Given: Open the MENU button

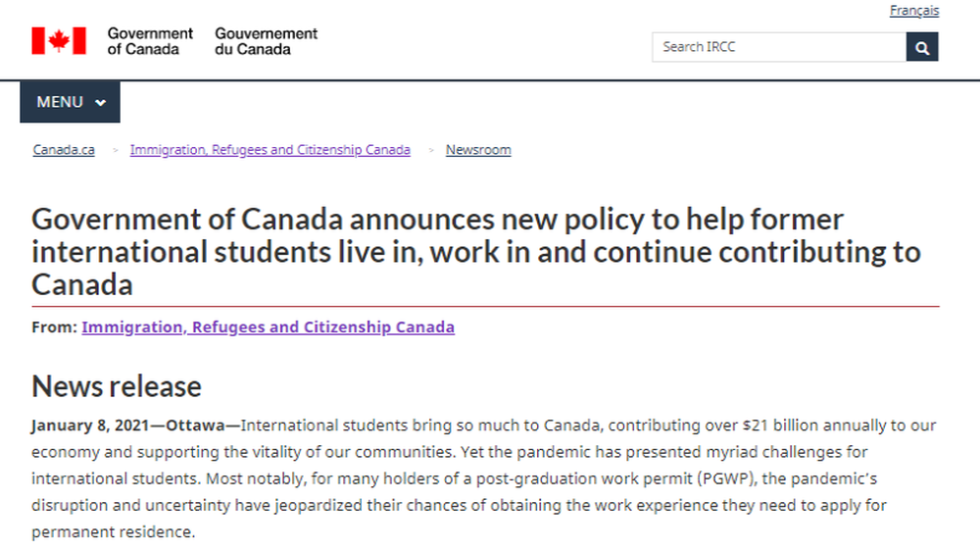Looking at the screenshot, I should 70,102.
